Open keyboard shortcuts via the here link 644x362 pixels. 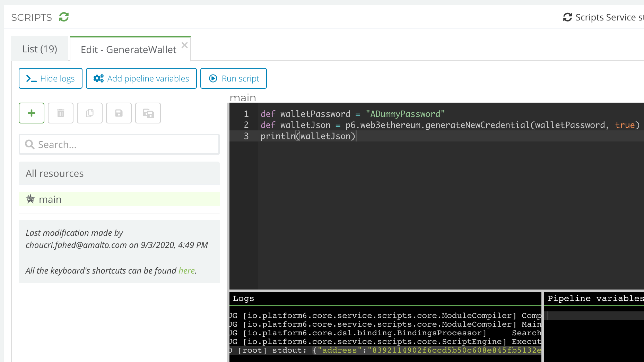pyautogui.click(x=186, y=270)
